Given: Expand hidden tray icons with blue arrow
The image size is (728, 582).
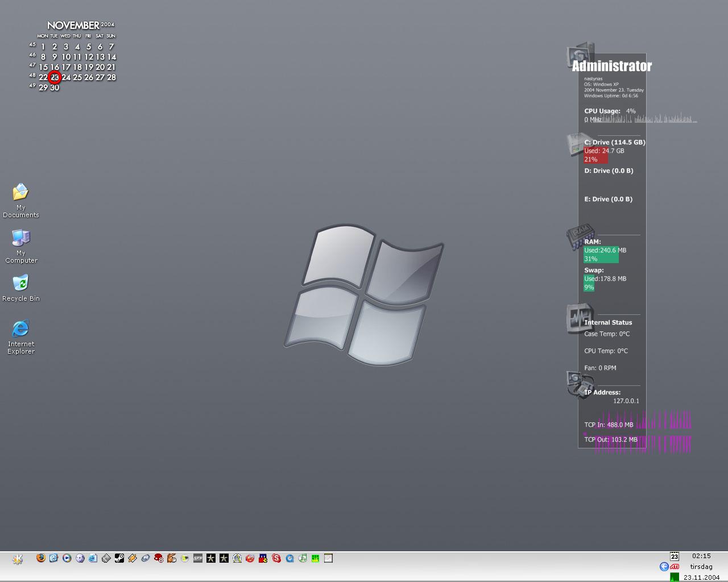Looking at the screenshot, I should [664, 567].
